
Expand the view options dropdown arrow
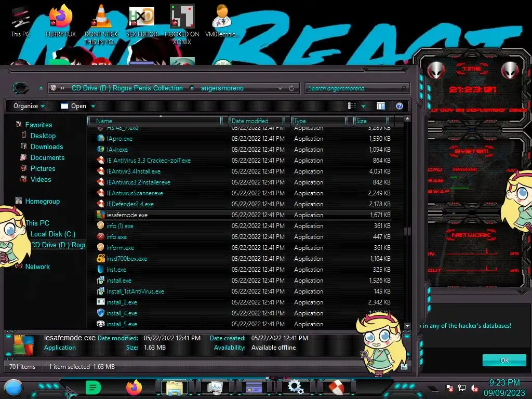(x=363, y=106)
